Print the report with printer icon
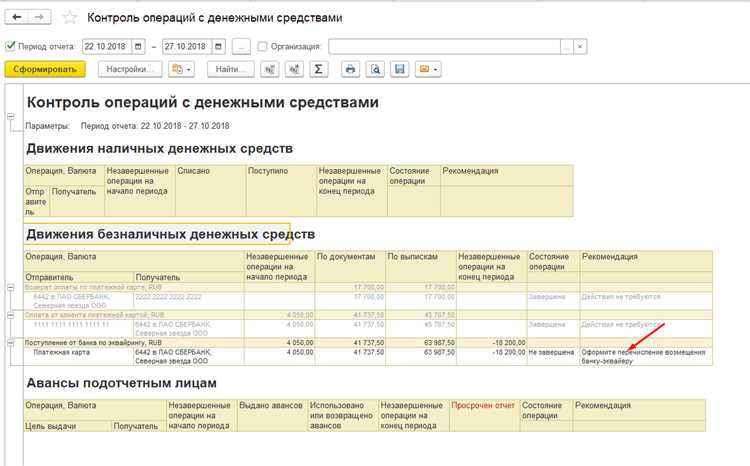750x466 pixels. click(x=351, y=69)
